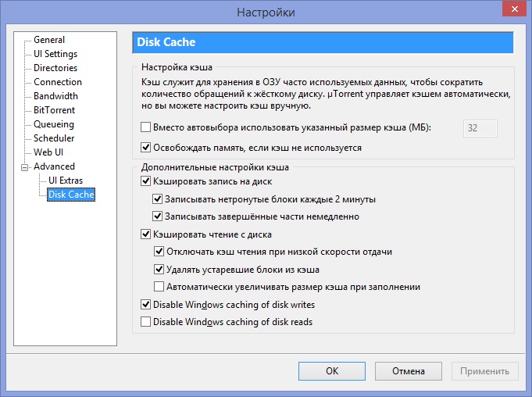The width and height of the screenshot is (532, 397).
Task: Enable Автоматически увеличивать размер кэша
Action: pos(159,287)
